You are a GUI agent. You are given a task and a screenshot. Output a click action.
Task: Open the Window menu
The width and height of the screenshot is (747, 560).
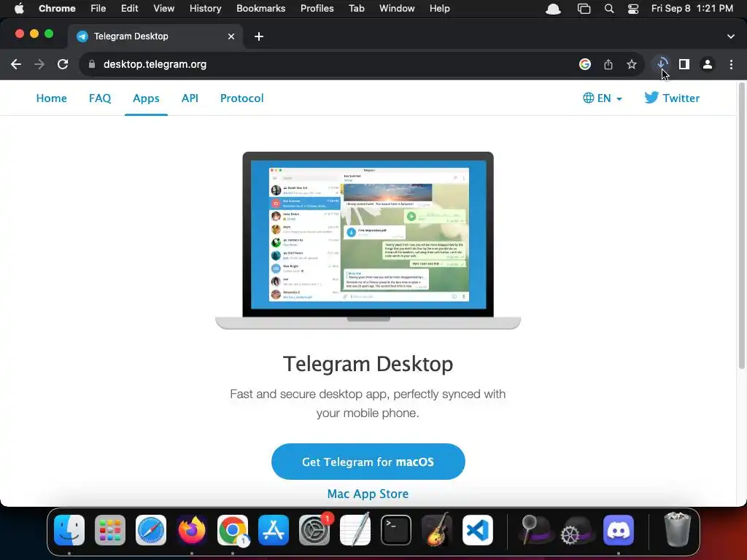[x=397, y=9]
